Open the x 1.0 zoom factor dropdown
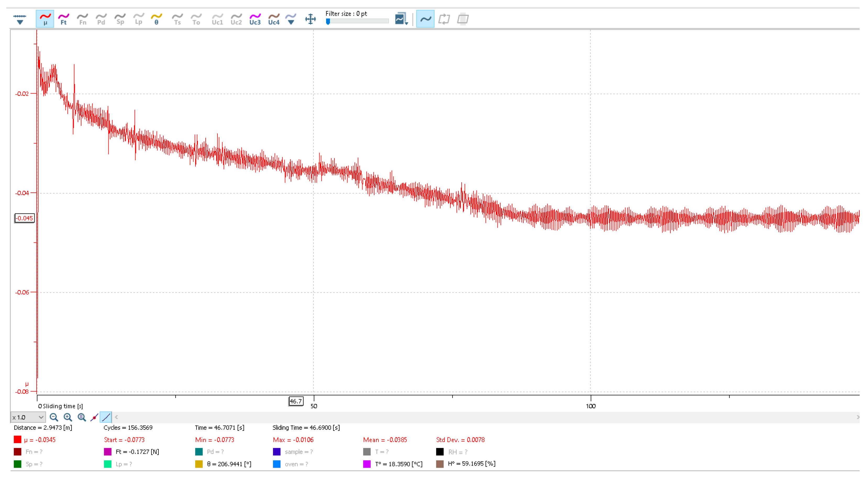The width and height of the screenshot is (868, 480). point(28,417)
